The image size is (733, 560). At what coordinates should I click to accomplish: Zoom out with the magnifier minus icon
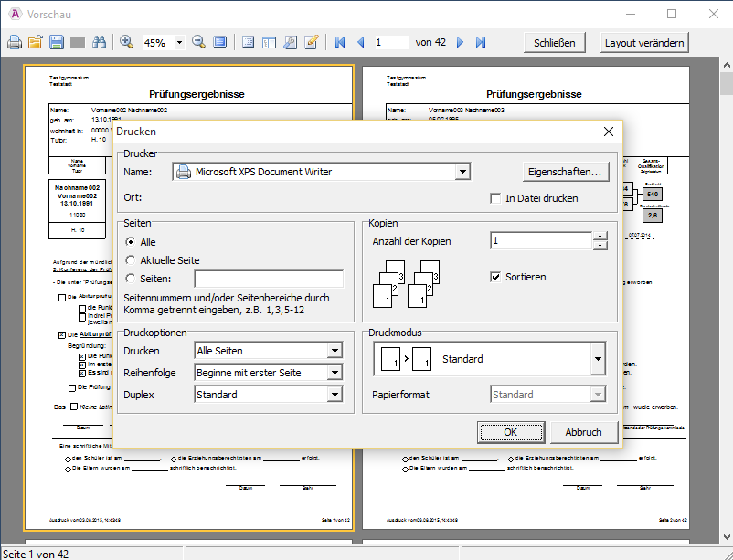197,43
